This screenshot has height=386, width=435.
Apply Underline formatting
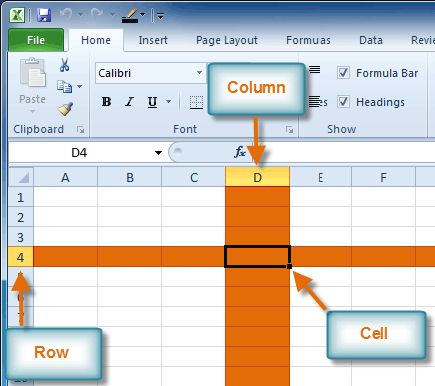click(152, 102)
